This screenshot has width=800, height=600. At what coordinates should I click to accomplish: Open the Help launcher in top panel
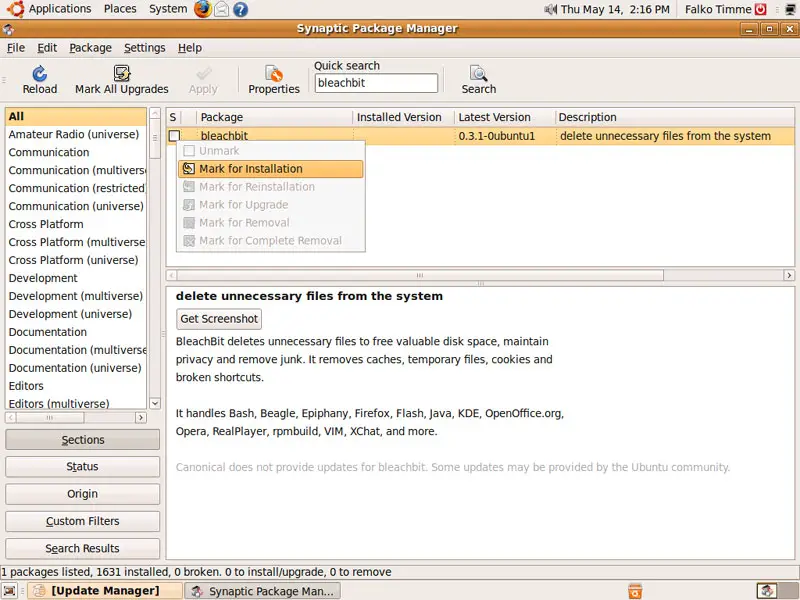pyautogui.click(x=241, y=9)
